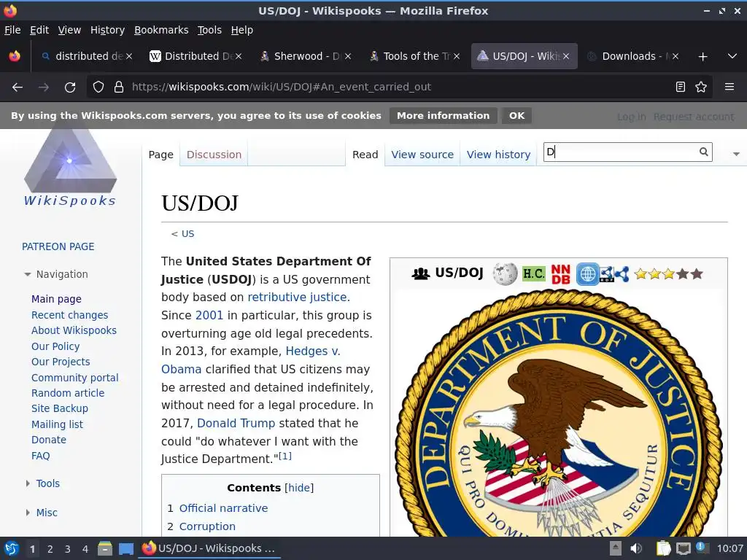
Task: Open the Discussion page tab
Action: tap(214, 155)
